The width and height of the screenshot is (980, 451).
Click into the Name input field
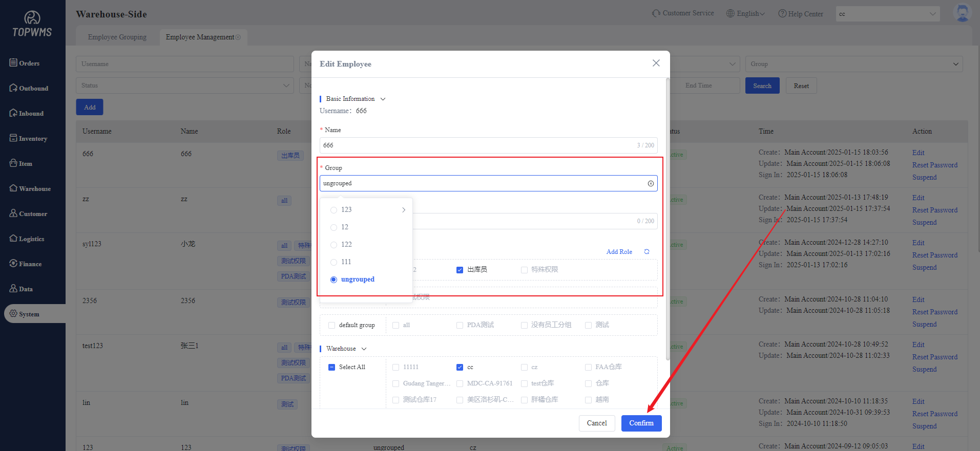[x=476, y=145]
